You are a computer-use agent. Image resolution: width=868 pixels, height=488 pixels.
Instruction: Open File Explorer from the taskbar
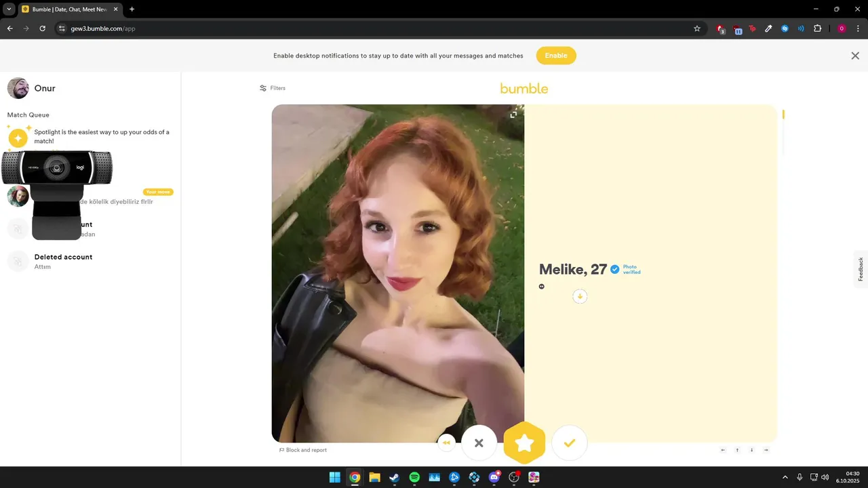[x=374, y=477]
